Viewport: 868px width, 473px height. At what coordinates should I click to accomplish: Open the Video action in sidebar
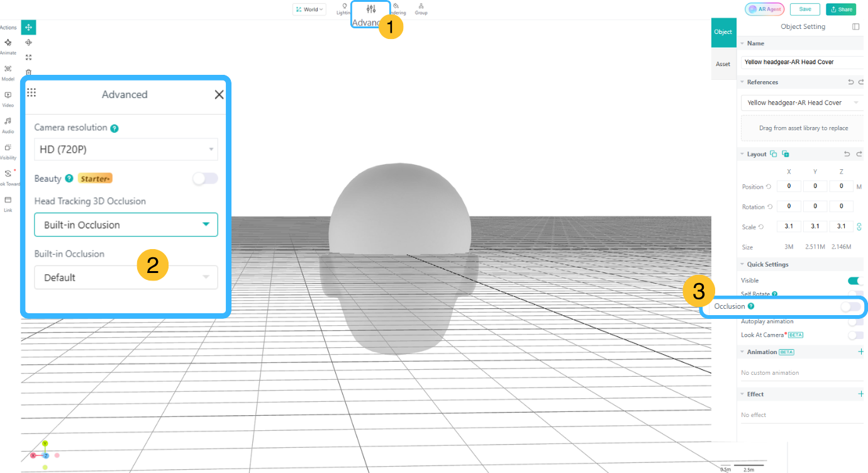tap(8, 99)
